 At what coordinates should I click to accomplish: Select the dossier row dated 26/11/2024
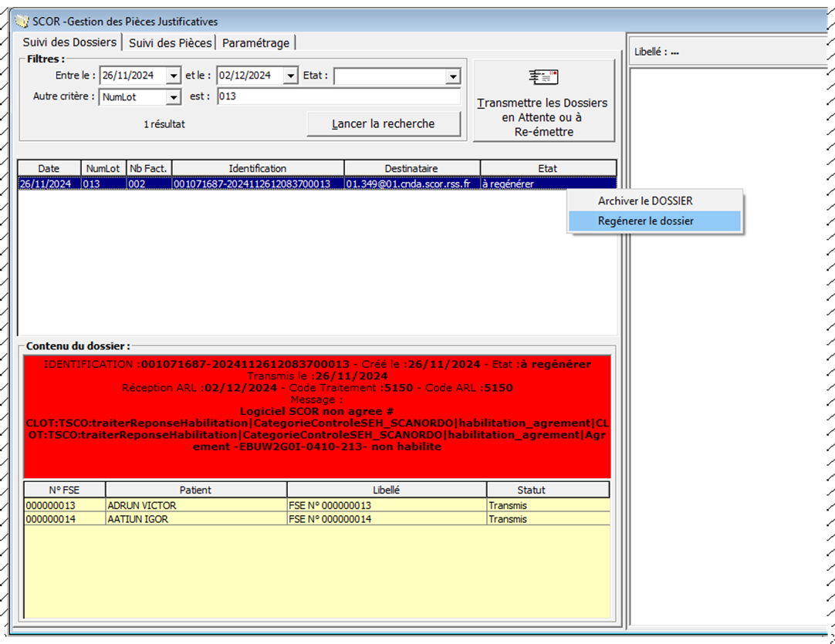(x=317, y=184)
